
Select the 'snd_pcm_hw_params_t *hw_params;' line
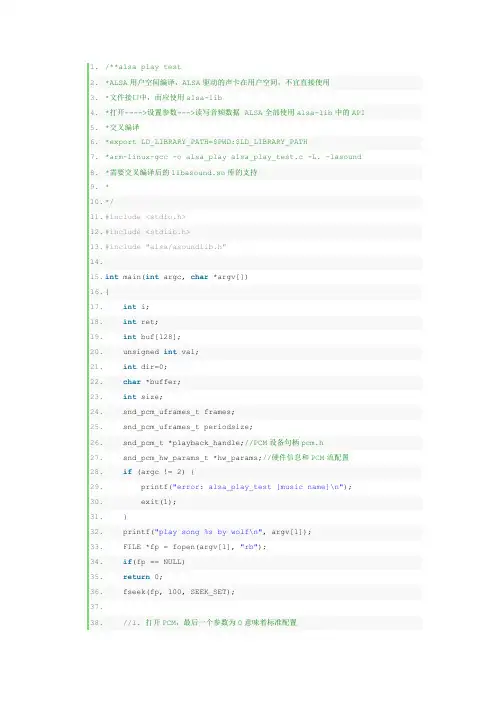[236, 457]
